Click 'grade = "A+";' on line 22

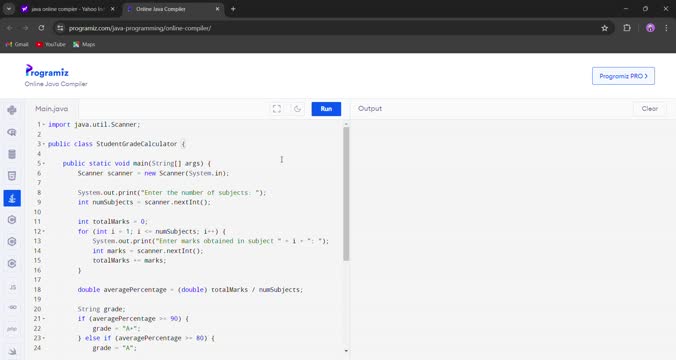pos(116,329)
